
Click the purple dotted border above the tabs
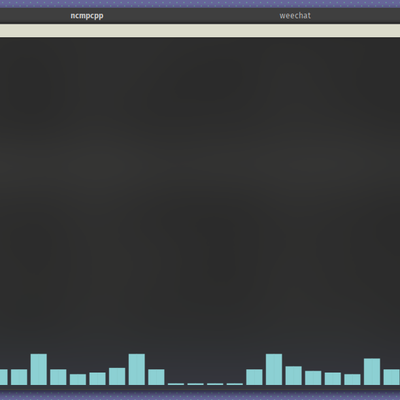click(200, 4)
